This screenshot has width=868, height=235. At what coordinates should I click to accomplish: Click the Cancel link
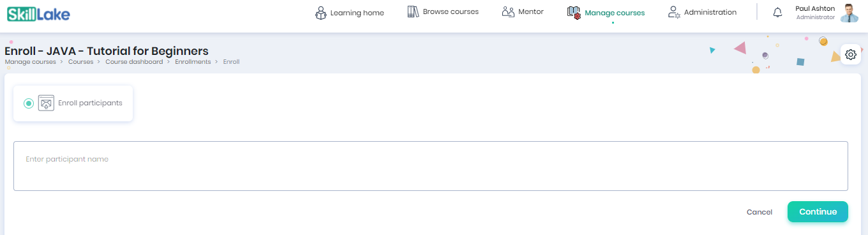pos(759,212)
